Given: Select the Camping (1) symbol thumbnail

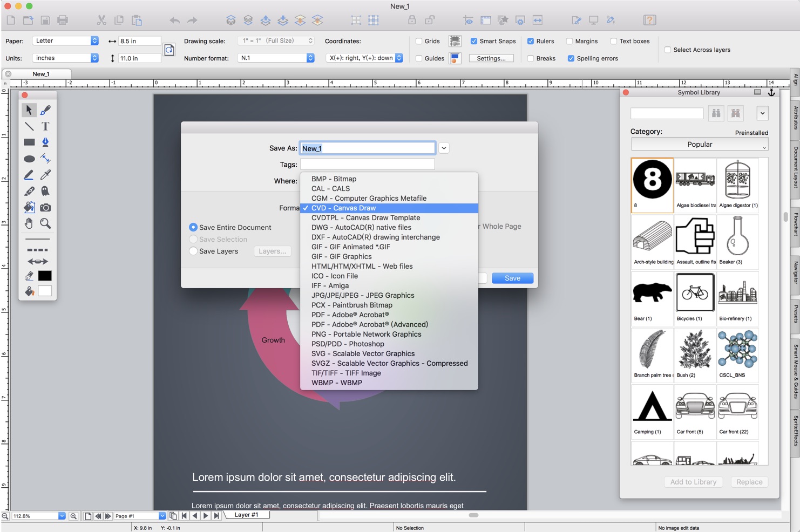Looking at the screenshot, I should pos(652,411).
